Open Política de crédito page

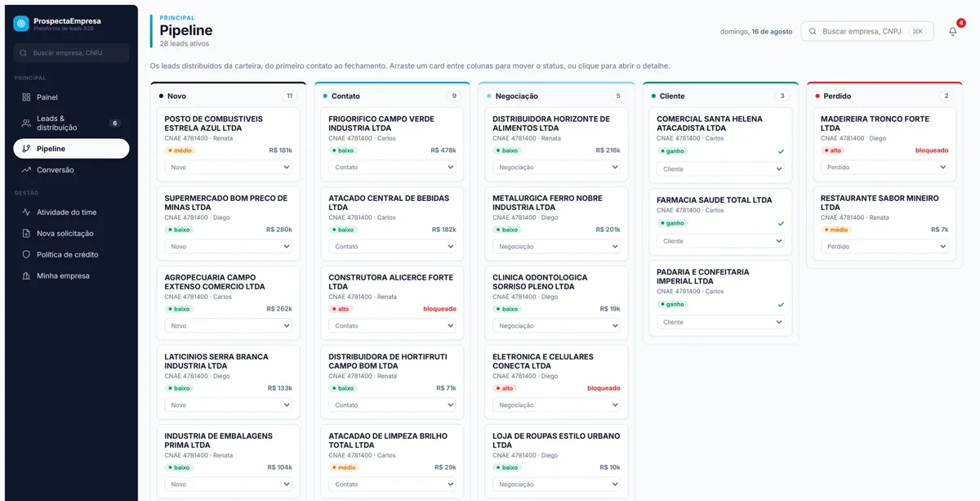pyautogui.click(x=71, y=255)
